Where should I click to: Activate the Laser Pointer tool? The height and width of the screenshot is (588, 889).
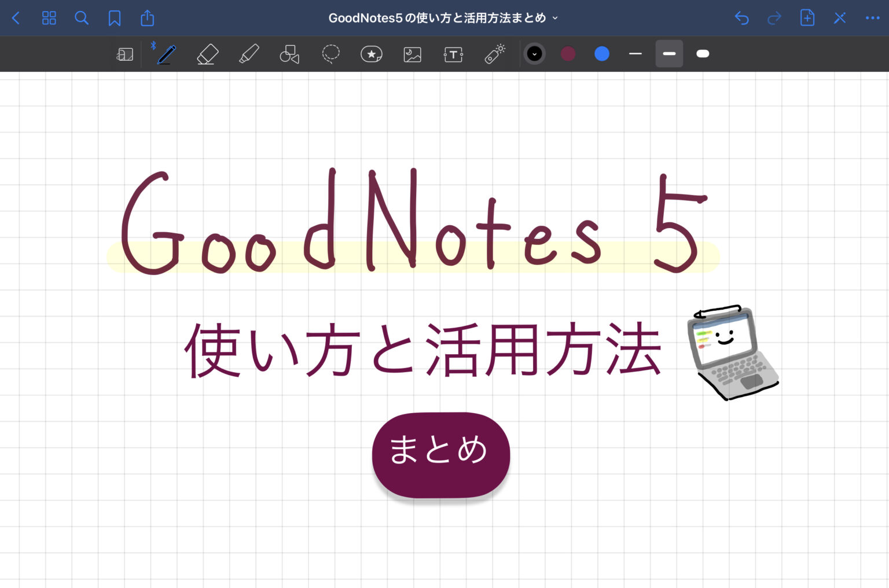coord(494,54)
